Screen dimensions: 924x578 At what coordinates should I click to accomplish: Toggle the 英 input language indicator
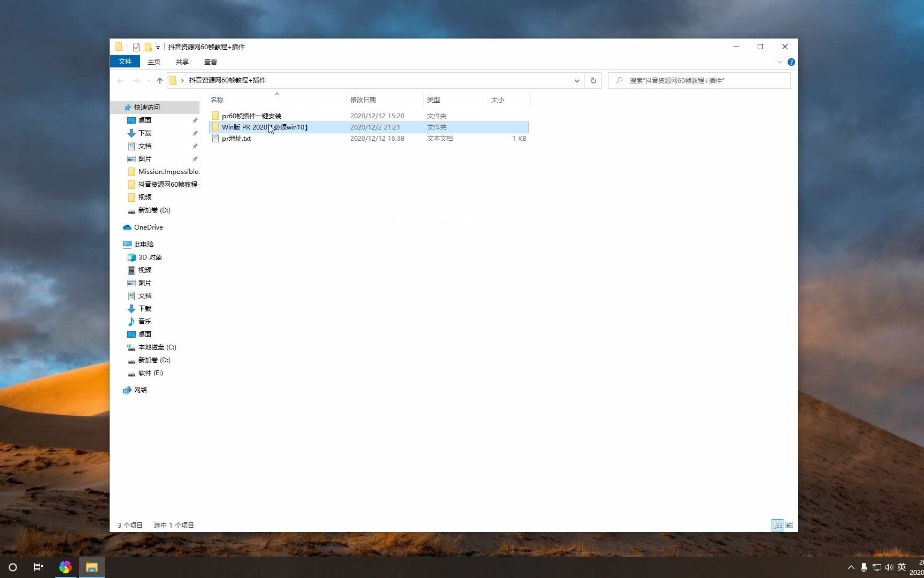pyautogui.click(x=902, y=567)
